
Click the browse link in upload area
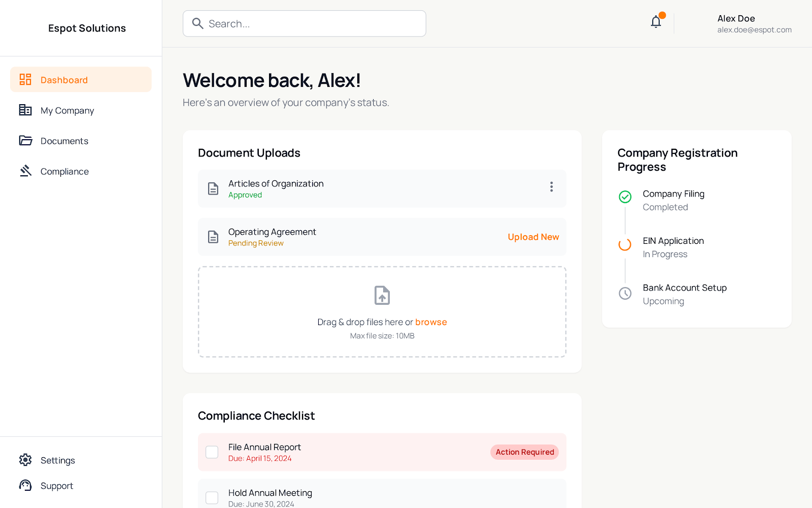pyautogui.click(x=431, y=322)
